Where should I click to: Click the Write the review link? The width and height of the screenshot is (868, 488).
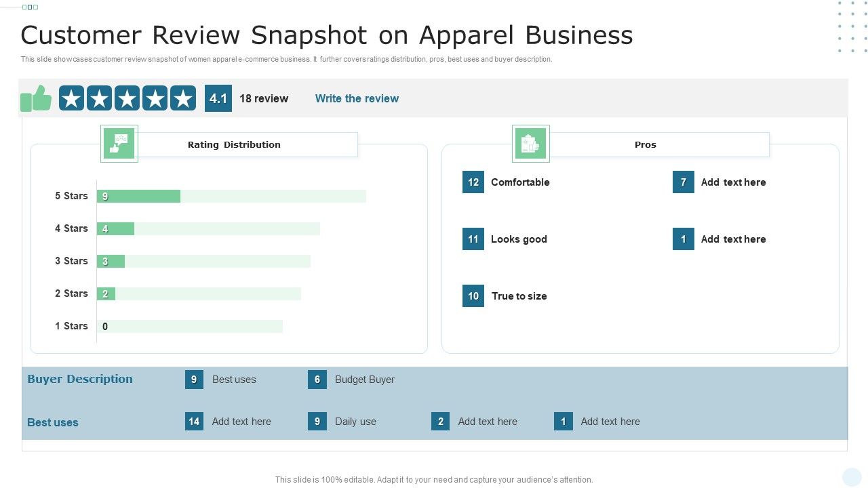click(357, 98)
